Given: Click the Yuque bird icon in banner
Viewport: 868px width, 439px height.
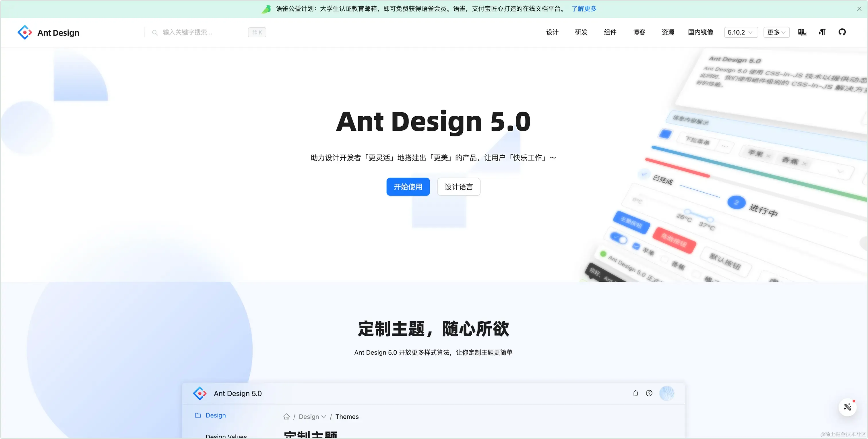Looking at the screenshot, I should (x=266, y=9).
